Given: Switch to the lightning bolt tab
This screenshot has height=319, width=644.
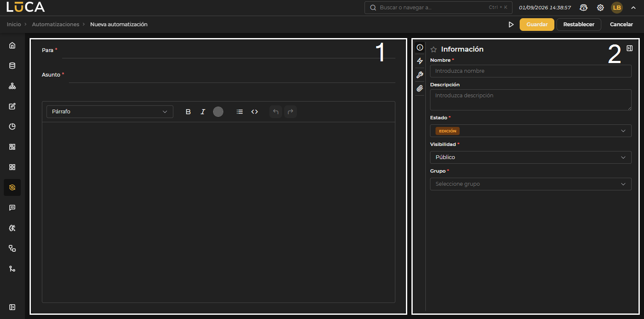Looking at the screenshot, I should pyautogui.click(x=420, y=61).
